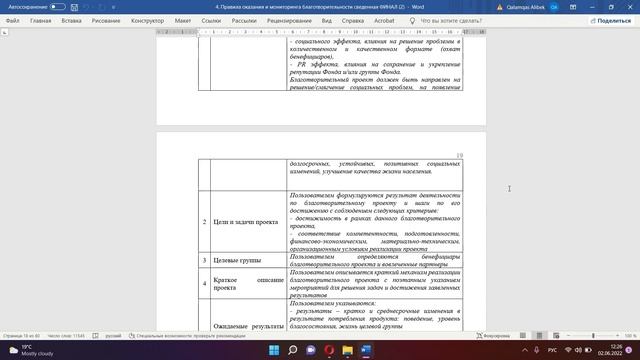Click the zoom in plus button

point(618,336)
